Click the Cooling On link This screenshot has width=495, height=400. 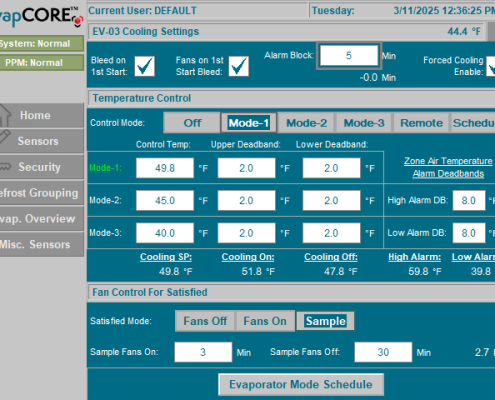coord(248,257)
